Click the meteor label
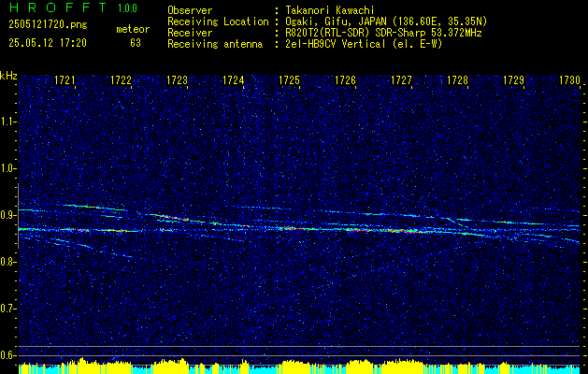This screenshot has height=374, width=588. pyautogui.click(x=133, y=29)
